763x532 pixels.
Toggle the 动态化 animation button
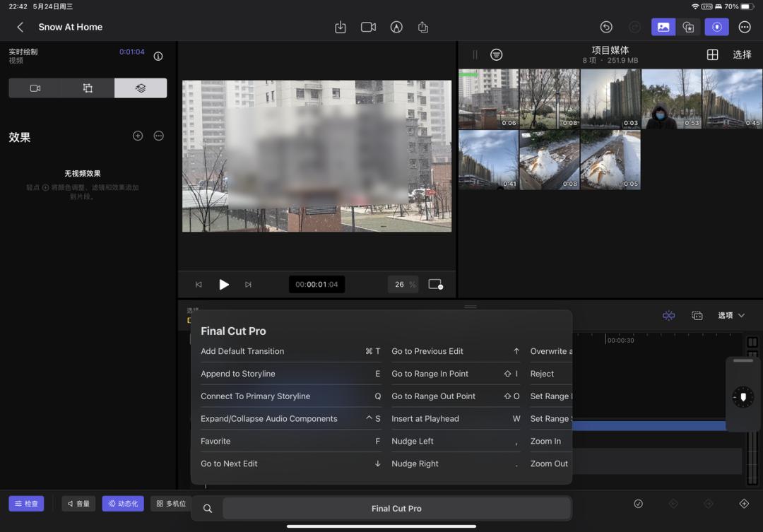point(123,504)
